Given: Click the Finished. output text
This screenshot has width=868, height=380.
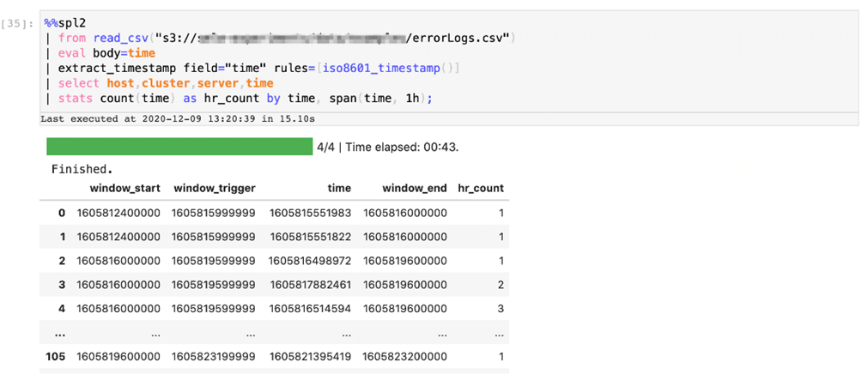Looking at the screenshot, I should tap(82, 169).
